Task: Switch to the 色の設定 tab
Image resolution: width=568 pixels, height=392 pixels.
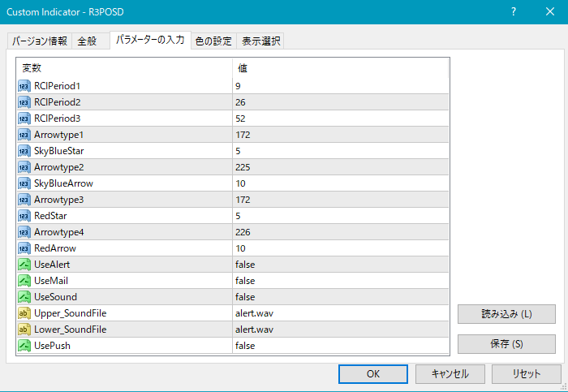Action: [213, 41]
